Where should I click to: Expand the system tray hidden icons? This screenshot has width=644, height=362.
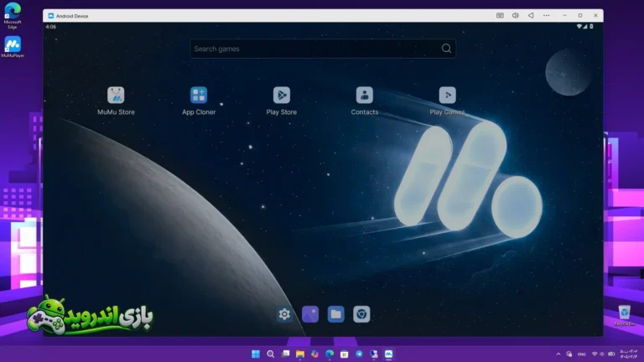[x=558, y=354]
